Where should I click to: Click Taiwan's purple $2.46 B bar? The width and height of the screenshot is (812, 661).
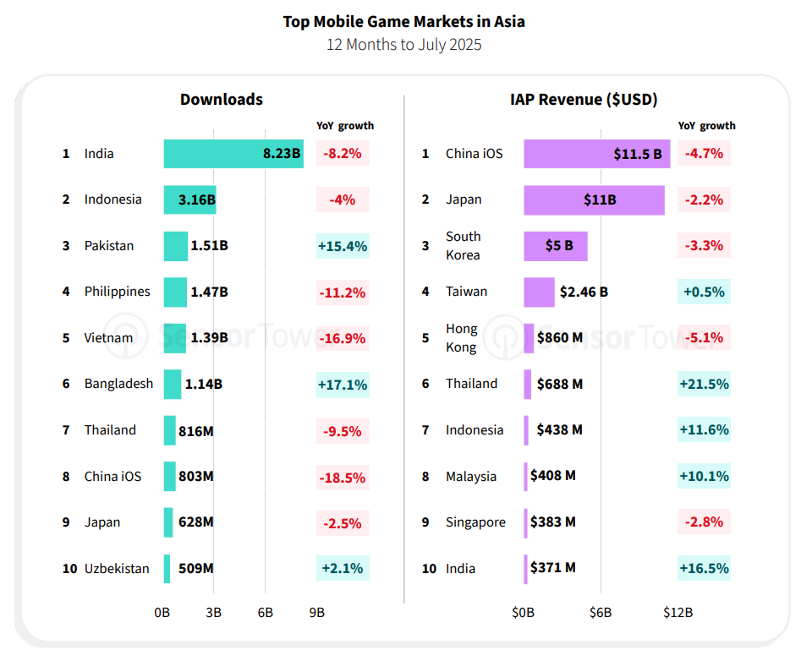pos(539,292)
